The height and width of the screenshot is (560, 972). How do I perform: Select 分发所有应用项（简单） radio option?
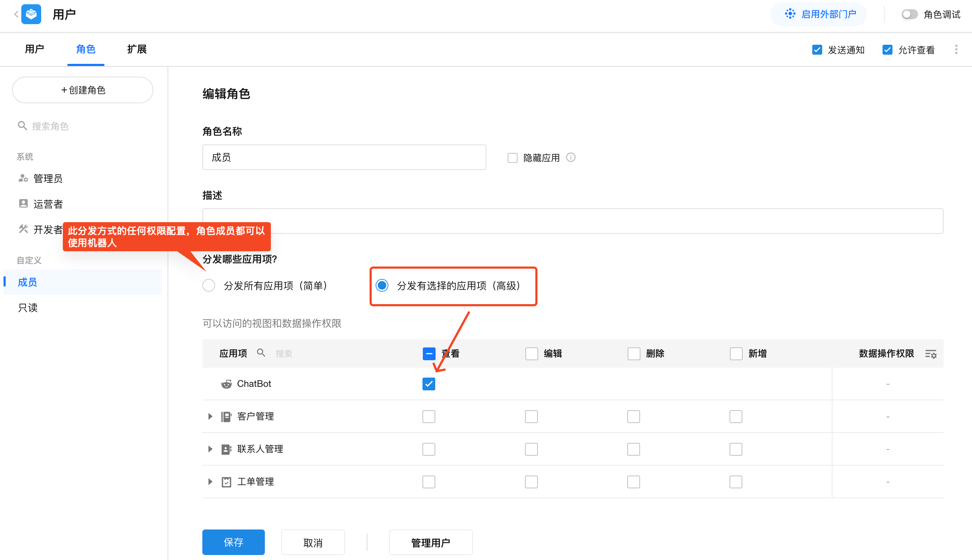(209, 286)
